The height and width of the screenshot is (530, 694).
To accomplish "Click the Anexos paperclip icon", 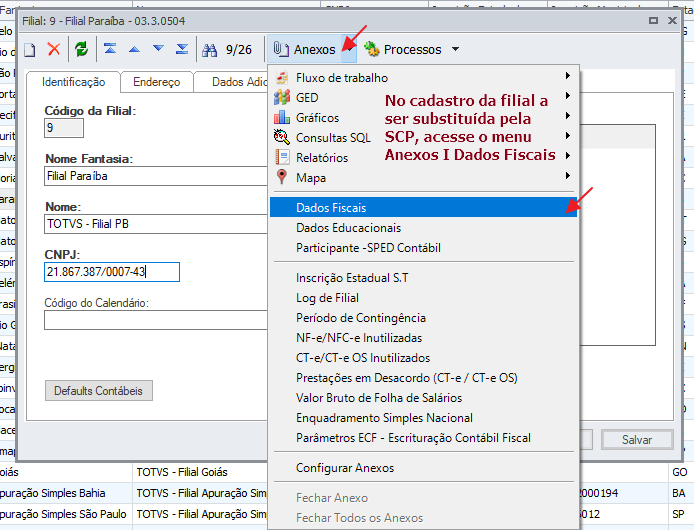I will click(281, 49).
